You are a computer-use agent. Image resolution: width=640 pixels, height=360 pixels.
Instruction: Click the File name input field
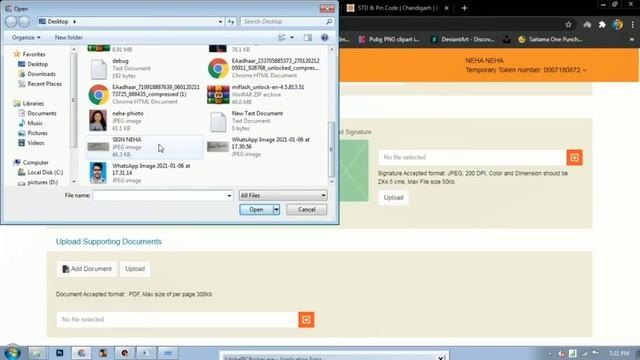(x=159, y=196)
